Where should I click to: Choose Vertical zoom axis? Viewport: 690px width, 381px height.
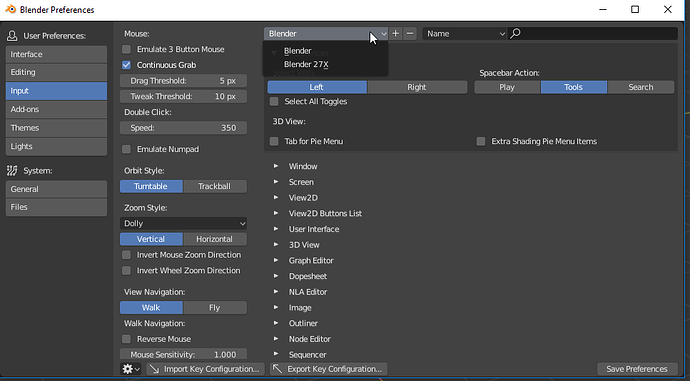coord(151,239)
